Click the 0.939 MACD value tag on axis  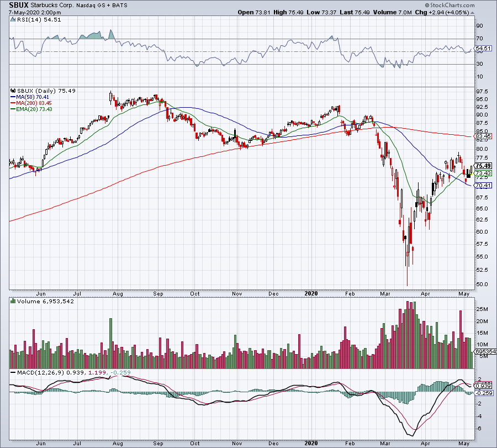tap(484, 386)
